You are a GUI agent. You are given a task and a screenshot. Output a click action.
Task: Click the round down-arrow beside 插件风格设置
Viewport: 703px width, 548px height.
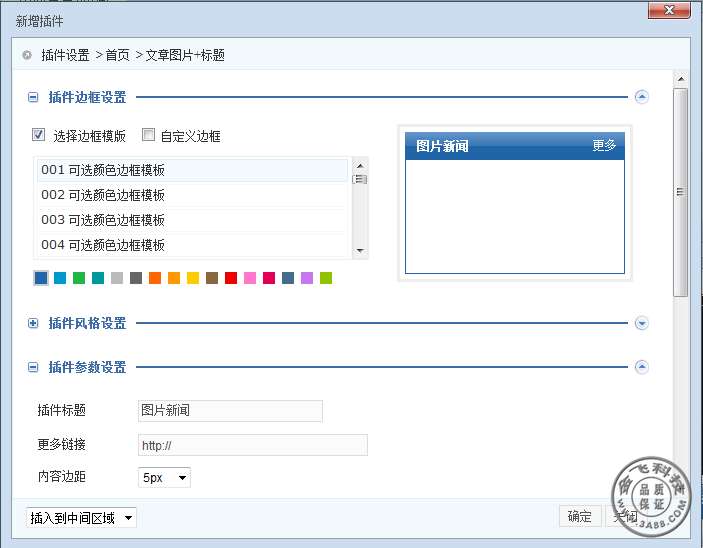pyautogui.click(x=642, y=323)
